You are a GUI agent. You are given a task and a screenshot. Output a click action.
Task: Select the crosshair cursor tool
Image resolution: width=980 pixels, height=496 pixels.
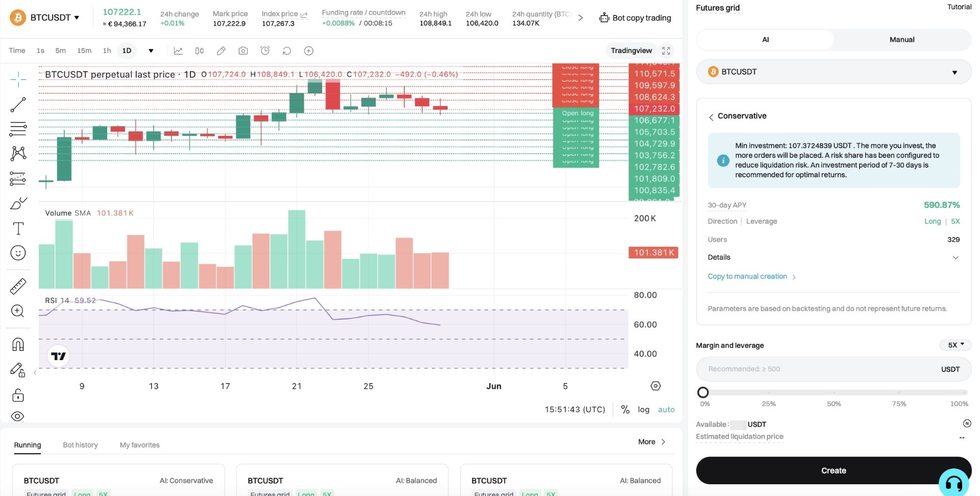click(18, 80)
